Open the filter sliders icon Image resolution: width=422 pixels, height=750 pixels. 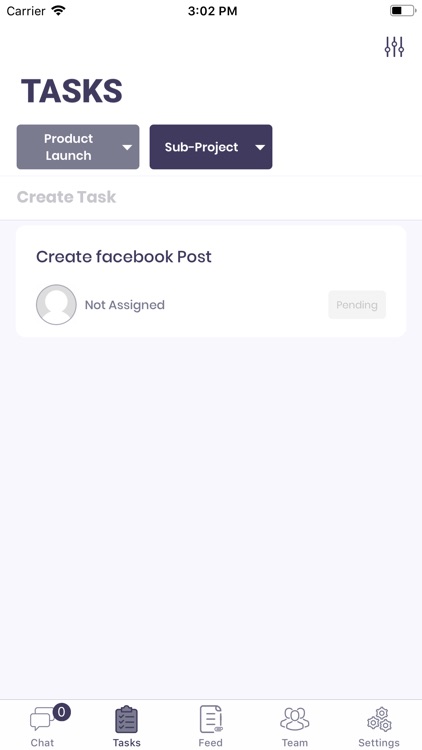click(394, 47)
